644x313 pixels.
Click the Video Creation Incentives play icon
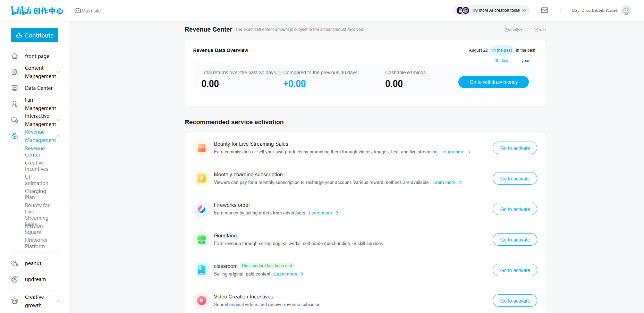click(202, 301)
